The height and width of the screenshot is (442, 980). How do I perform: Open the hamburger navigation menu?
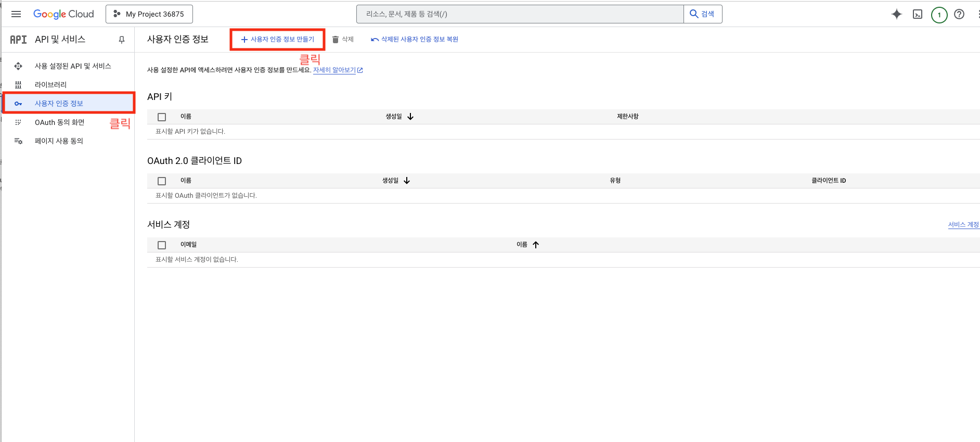click(x=16, y=14)
